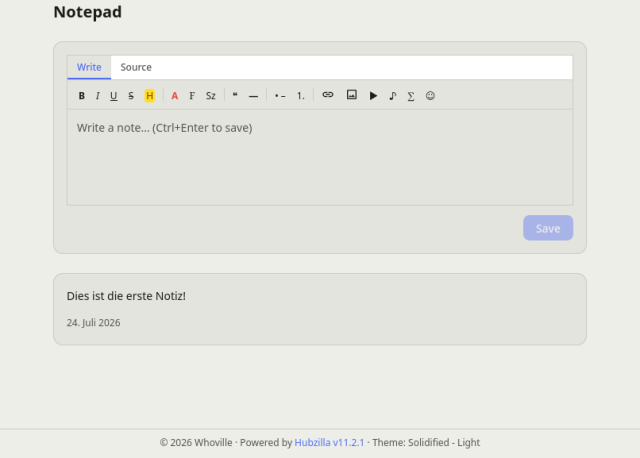Click the Save button

[x=548, y=228]
